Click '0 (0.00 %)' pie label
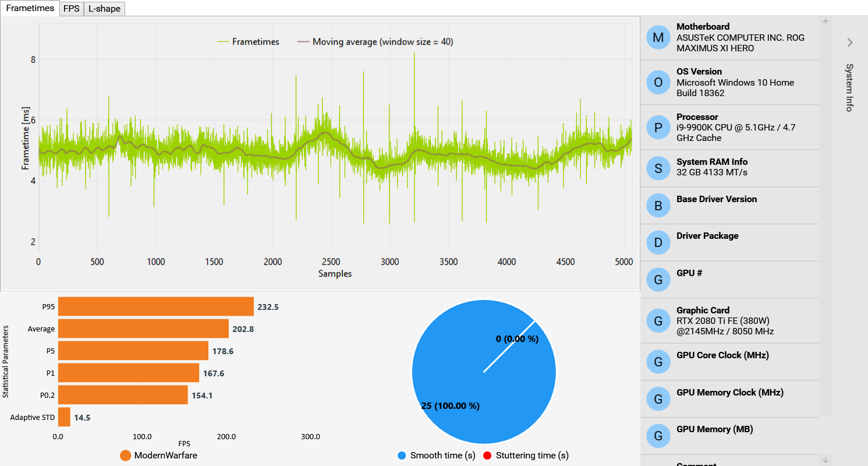 coord(517,339)
